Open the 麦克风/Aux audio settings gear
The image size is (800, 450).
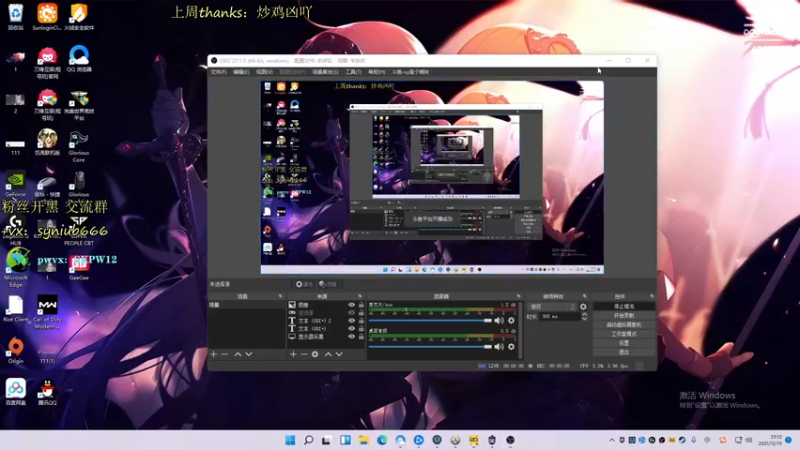[x=511, y=320]
